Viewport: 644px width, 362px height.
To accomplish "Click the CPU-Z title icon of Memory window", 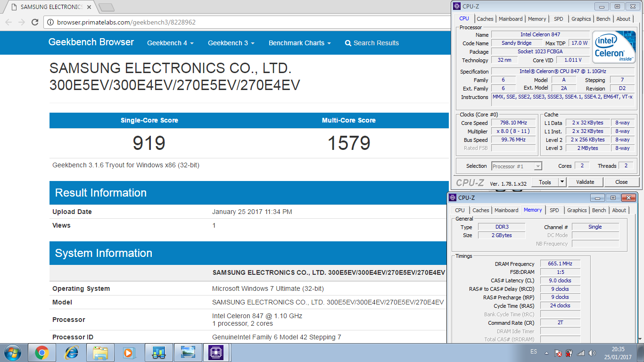I will point(453,197).
